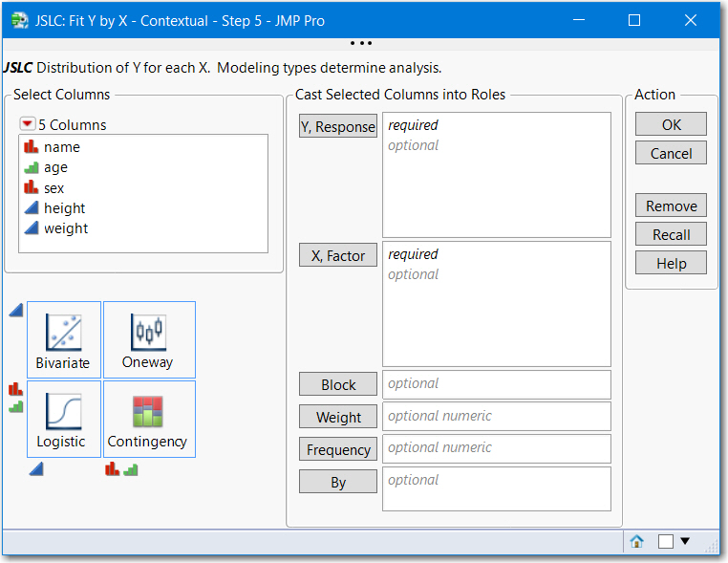This screenshot has height=563, width=728.
Task: Open Help for this platform
Action: (671, 263)
